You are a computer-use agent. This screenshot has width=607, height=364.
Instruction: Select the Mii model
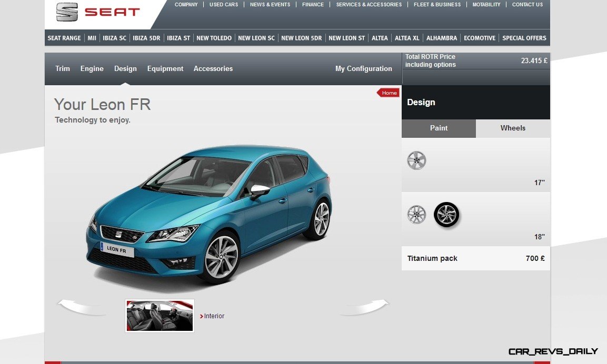tap(92, 38)
